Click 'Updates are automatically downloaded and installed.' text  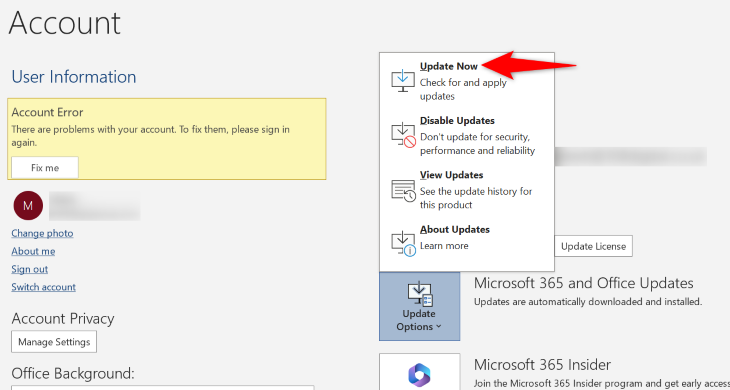click(x=588, y=302)
